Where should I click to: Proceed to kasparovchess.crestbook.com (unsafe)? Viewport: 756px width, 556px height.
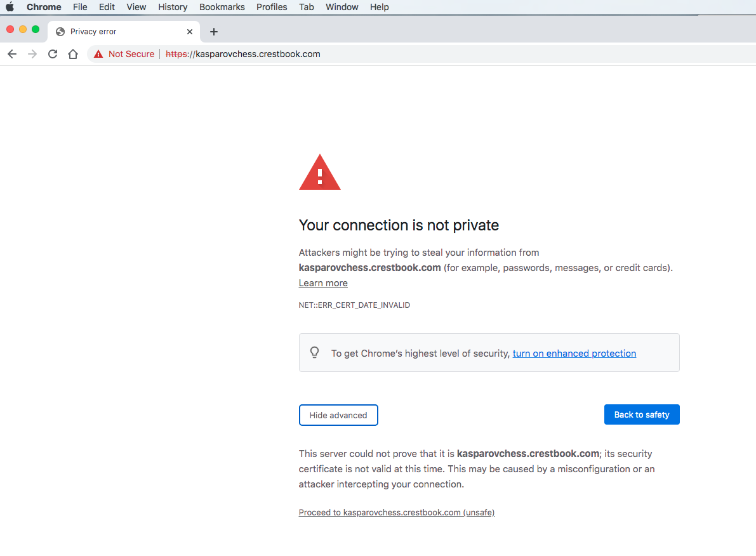pos(396,512)
